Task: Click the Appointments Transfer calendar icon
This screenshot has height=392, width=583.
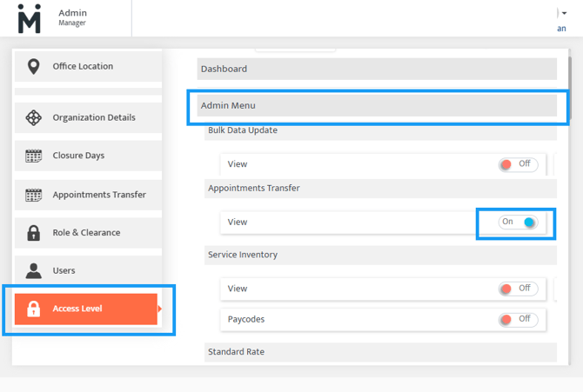Action: click(x=33, y=196)
